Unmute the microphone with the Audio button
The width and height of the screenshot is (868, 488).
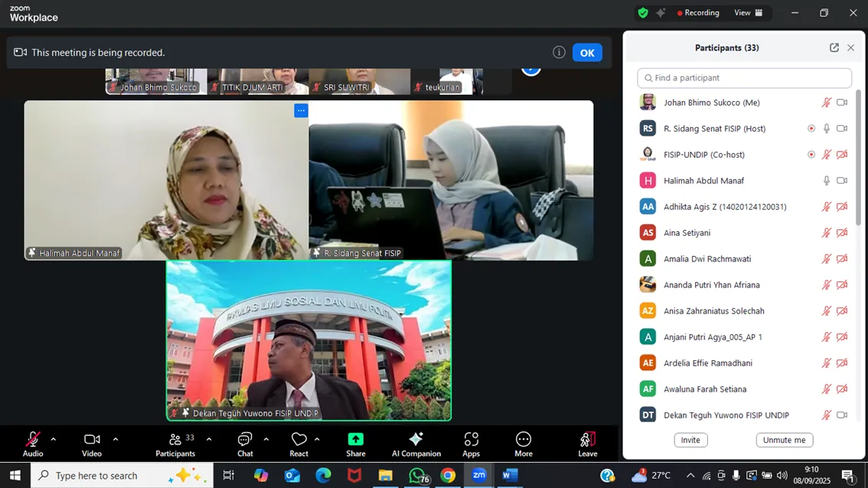tap(33, 439)
